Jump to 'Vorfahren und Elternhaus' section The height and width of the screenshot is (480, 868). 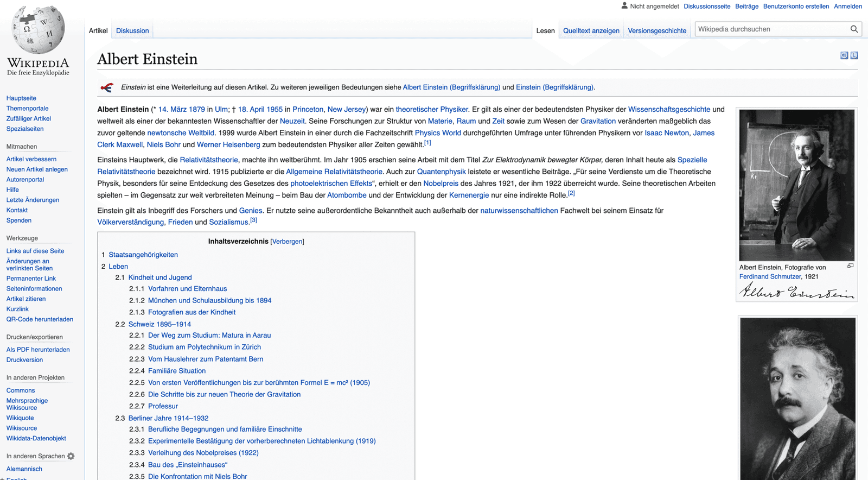point(188,289)
